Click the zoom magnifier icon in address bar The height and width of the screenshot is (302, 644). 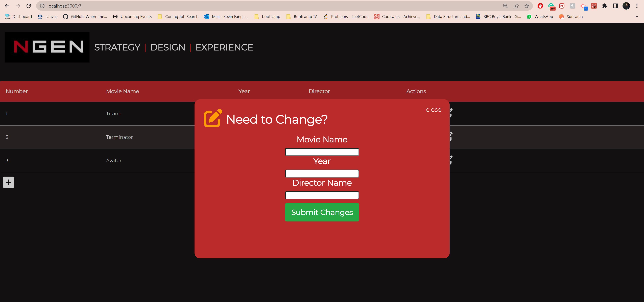[x=505, y=6]
